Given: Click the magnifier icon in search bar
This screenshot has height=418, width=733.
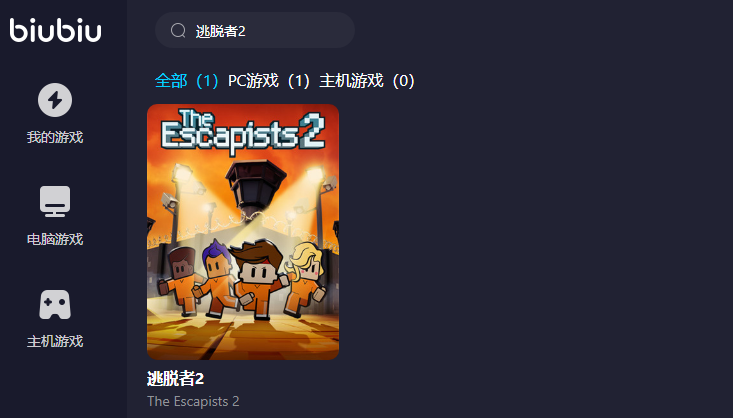Looking at the screenshot, I should coord(178,30).
